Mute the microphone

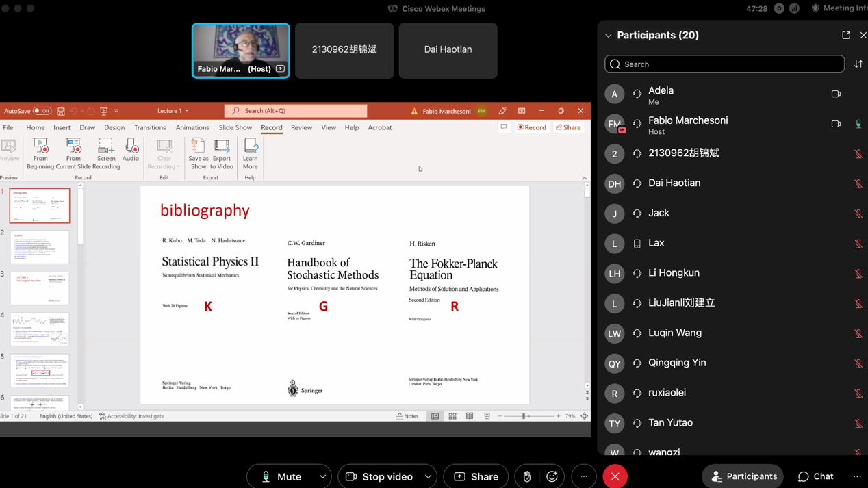tap(281, 476)
